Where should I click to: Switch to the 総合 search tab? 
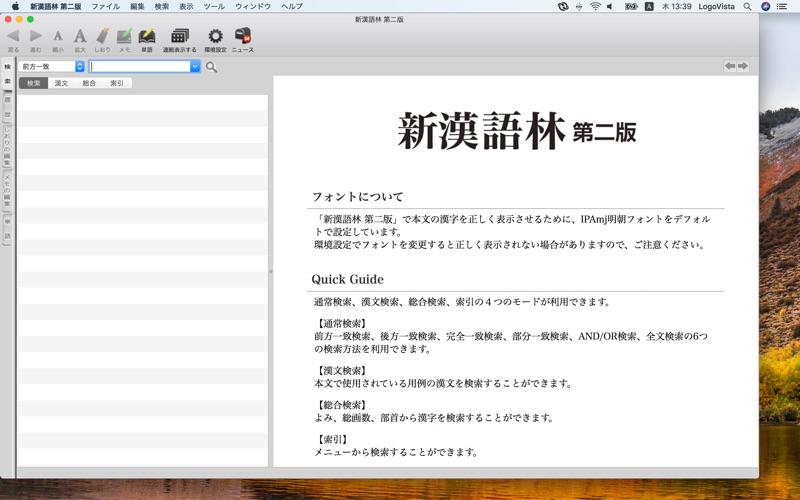89,83
